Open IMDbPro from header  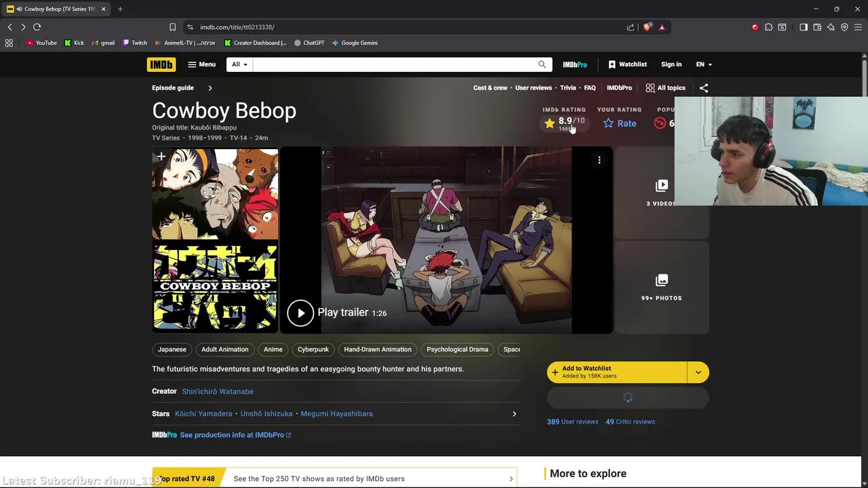574,64
